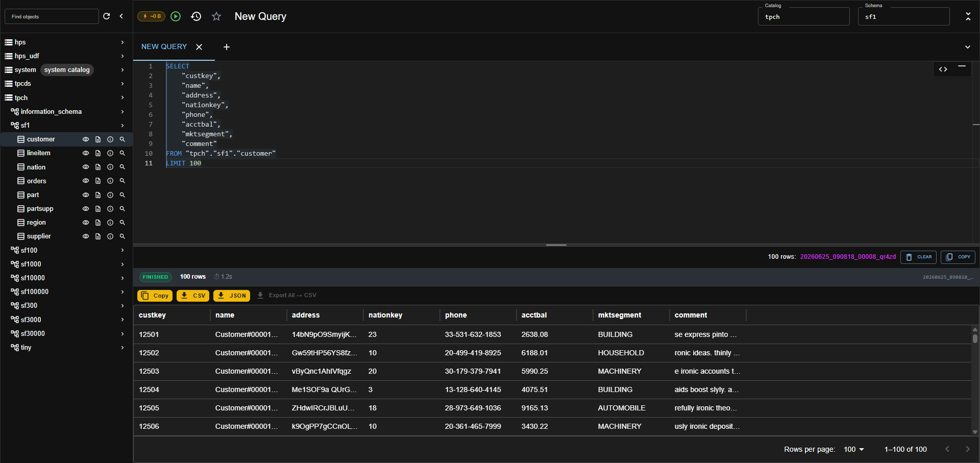The image size is (980, 463).
Task: Toggle the eye icon for customer table
Action: [x=86, y=139]
